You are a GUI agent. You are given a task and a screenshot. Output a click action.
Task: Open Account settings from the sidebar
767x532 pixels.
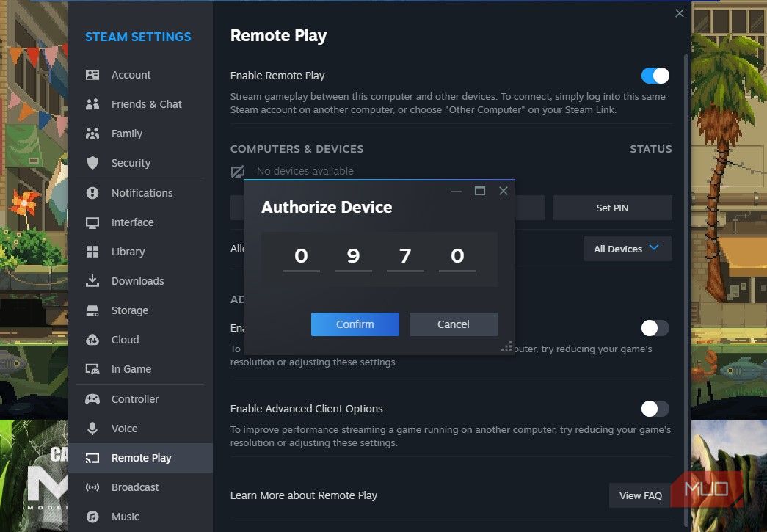[92, 74]
